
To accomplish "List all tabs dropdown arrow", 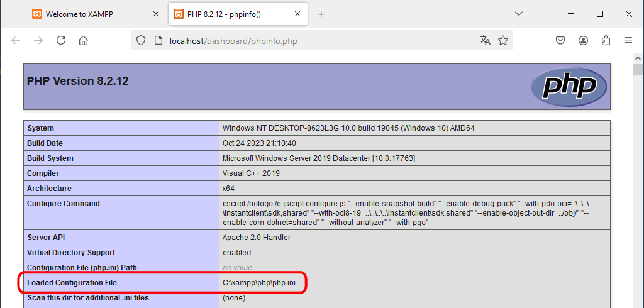I will (x=519, y=14).
